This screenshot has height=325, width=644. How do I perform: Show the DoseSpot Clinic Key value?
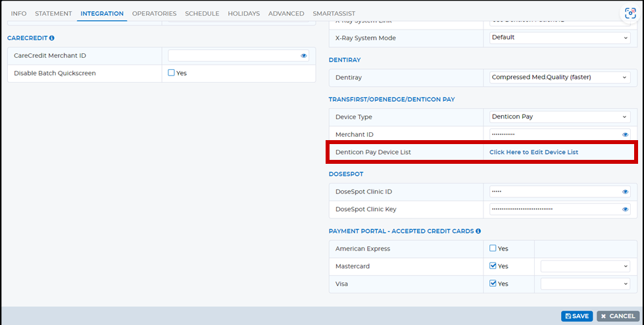tap(625, 209)
